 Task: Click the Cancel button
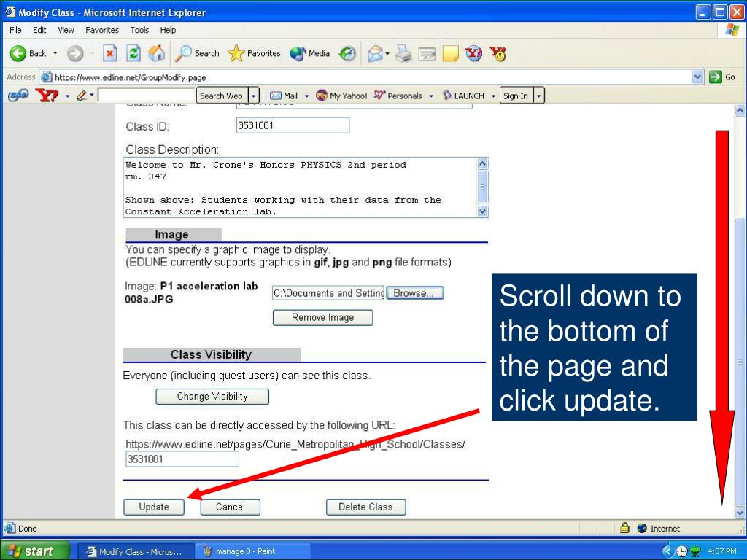(x=231, y=507)
